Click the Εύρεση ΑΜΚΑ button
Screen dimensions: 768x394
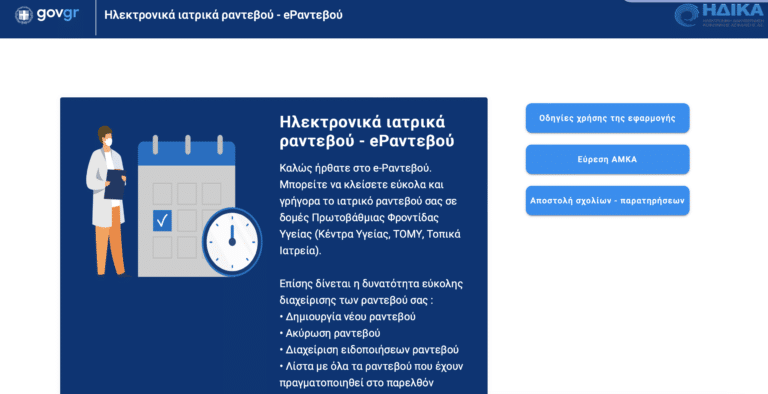tap(607, 159)
